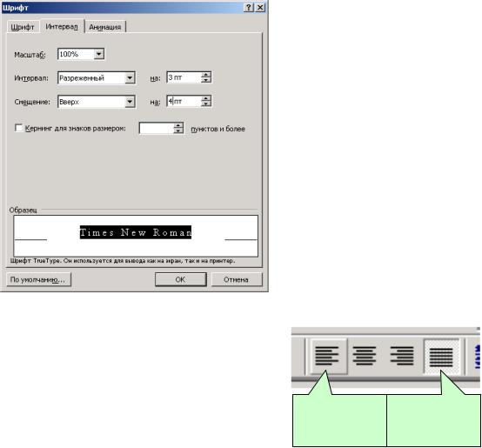482x448 pixels.
Task: Cancel with the Отмена button
Action: coord(237,279)
